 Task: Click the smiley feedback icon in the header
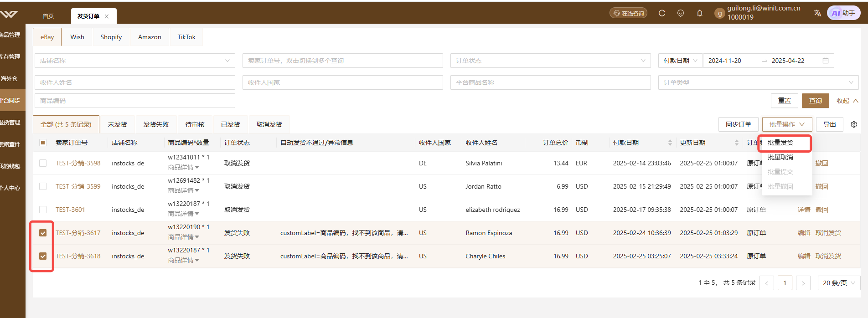tap(681, 13)
